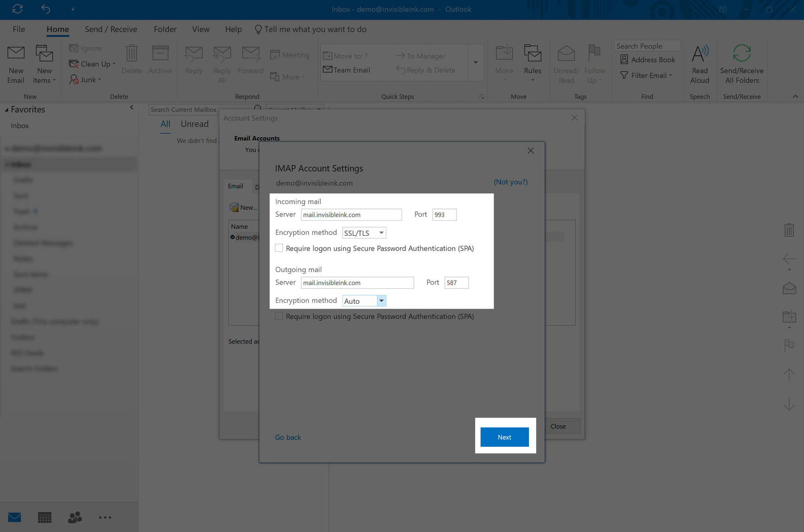
Task: Click the Go back link
Action: pyautogui.click(x=288, y=437)
